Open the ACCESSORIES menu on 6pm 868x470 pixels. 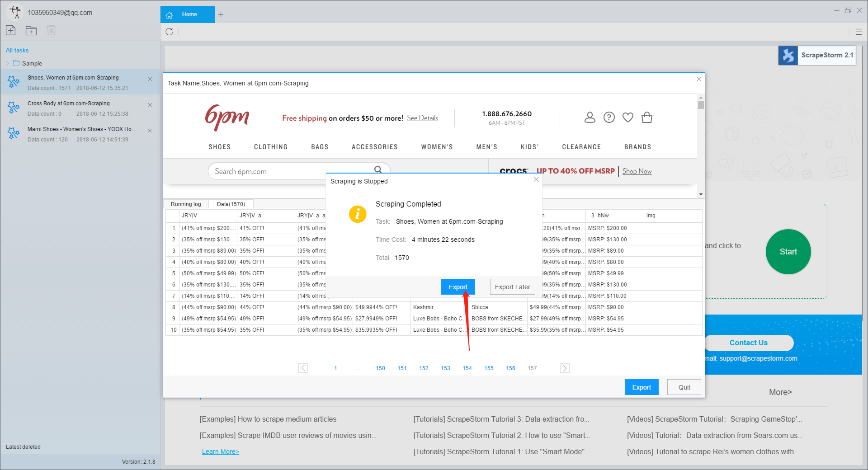click(x=375, y=147)
